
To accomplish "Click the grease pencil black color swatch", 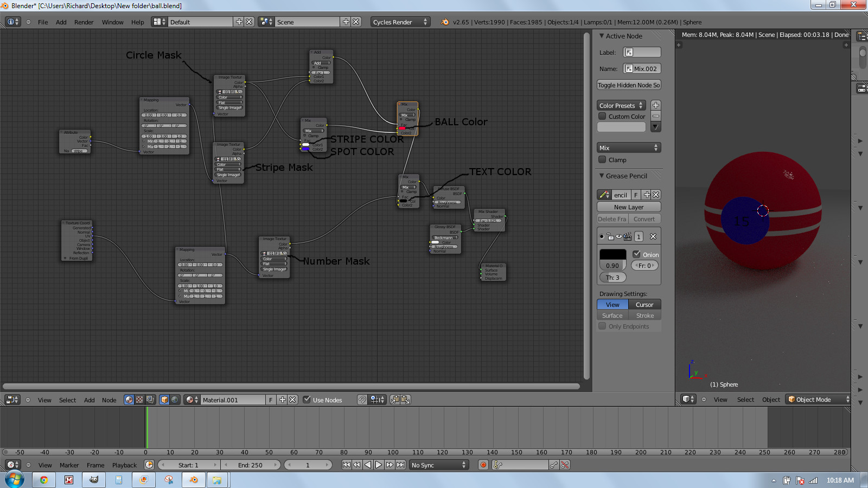I will pos(612,254).
